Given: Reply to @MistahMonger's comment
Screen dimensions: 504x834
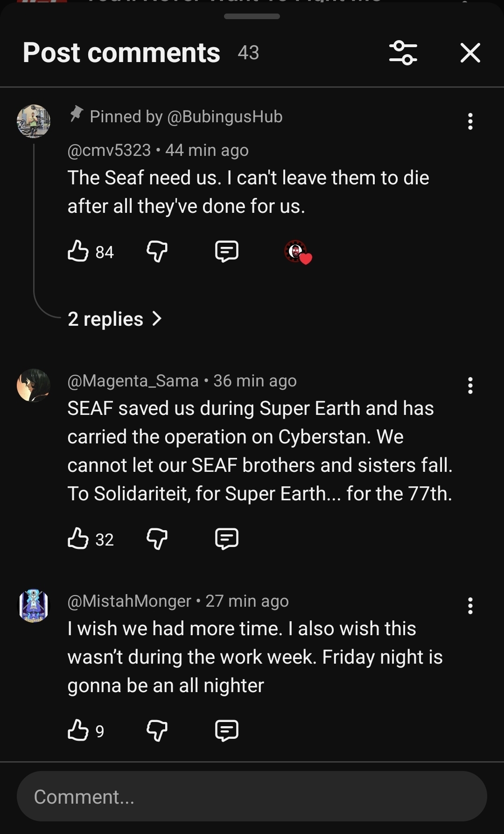Looking at the screenshot, I should pyautogui.click(x=226, y=730).
